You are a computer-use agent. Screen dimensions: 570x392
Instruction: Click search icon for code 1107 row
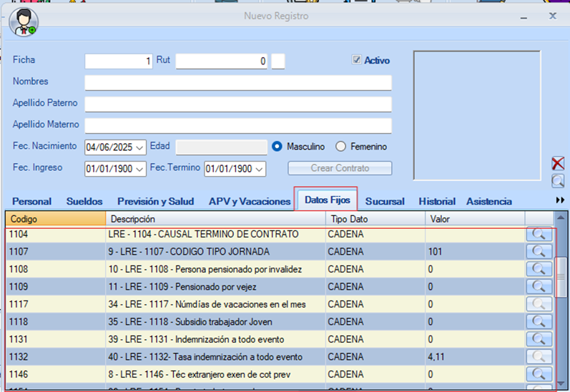tap(539, 252)
